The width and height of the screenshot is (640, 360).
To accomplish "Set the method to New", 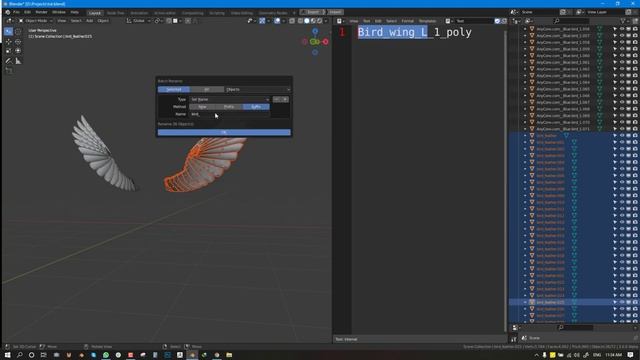I will point(202,107).
